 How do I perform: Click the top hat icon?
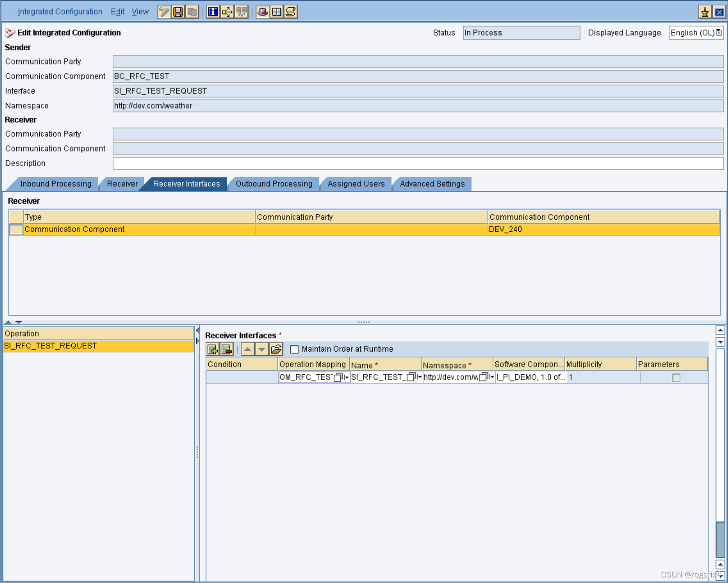point(263,12)
